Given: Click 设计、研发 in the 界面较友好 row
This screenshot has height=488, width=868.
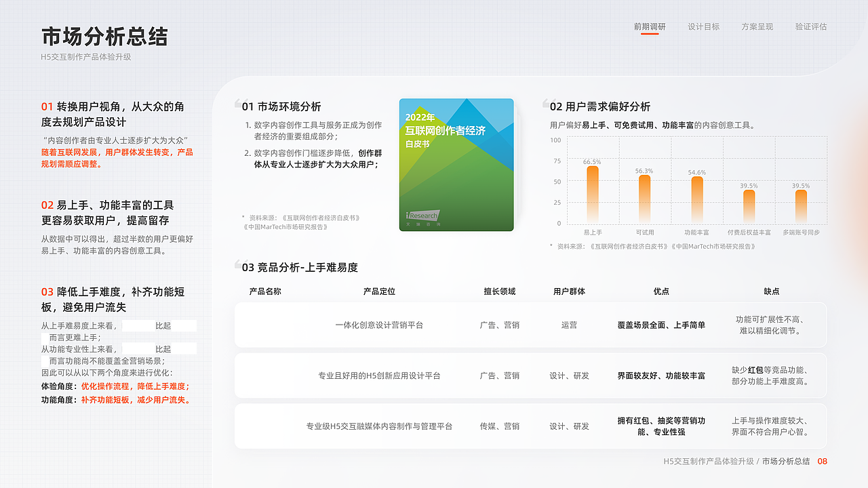Looking at the screenshot, I should (x=569, y=375).
